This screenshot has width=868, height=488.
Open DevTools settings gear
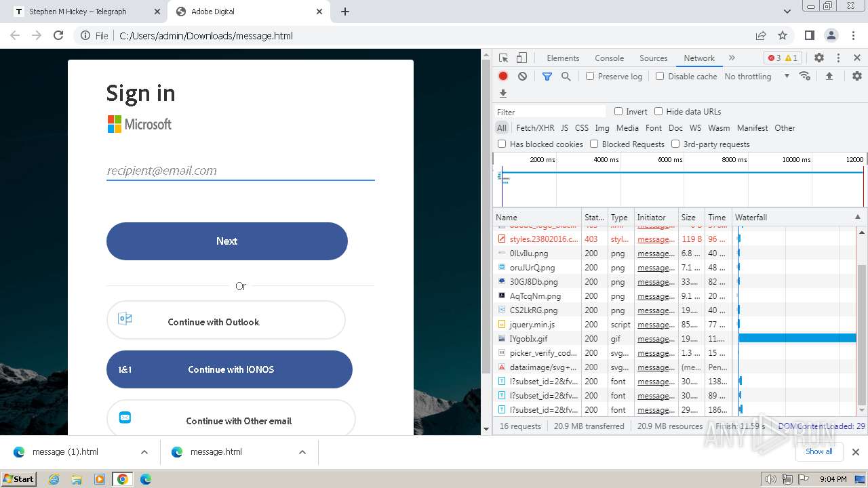click(819, 58)
